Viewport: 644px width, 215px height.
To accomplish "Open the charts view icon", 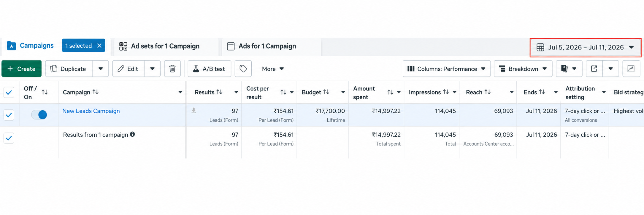I will [x=631, y=69].
